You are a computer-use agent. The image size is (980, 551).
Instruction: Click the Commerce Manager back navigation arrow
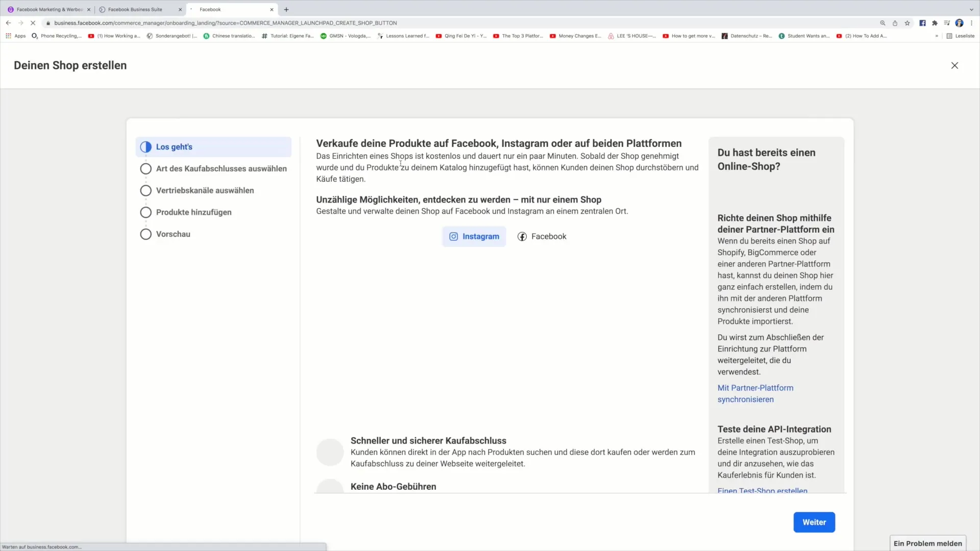[8, 22]
